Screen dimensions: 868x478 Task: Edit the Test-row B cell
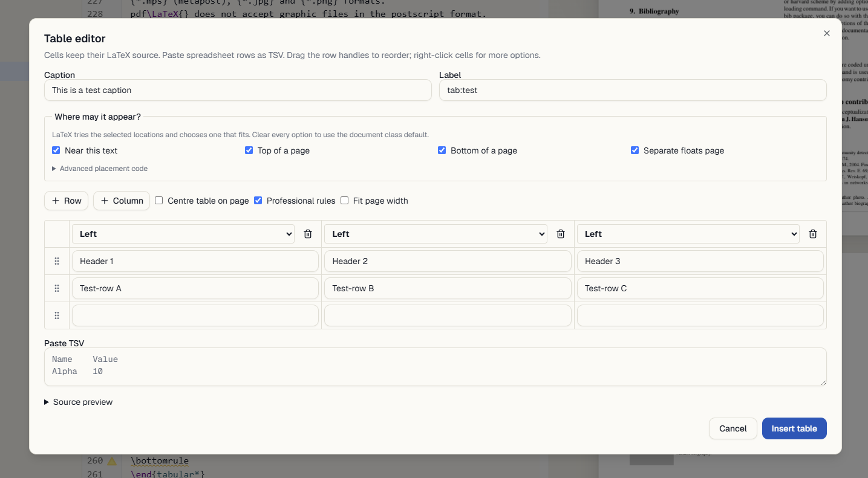pos(448,288)
